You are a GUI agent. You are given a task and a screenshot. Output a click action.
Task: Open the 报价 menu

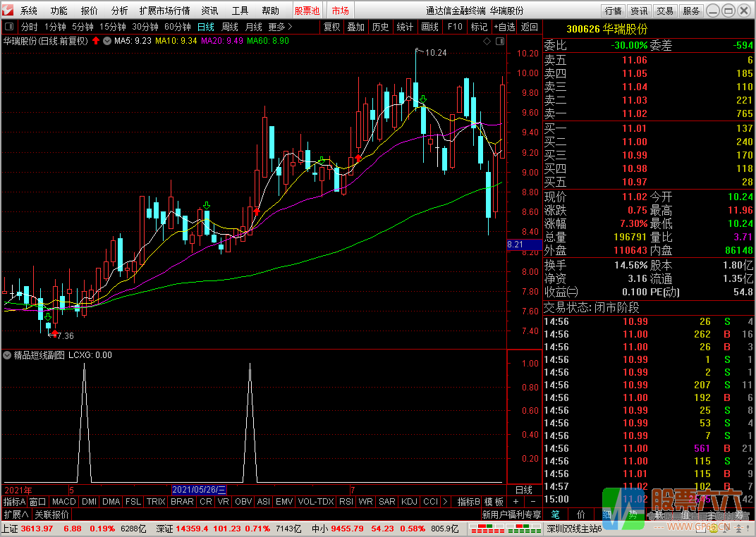click(x=89, y=11)
